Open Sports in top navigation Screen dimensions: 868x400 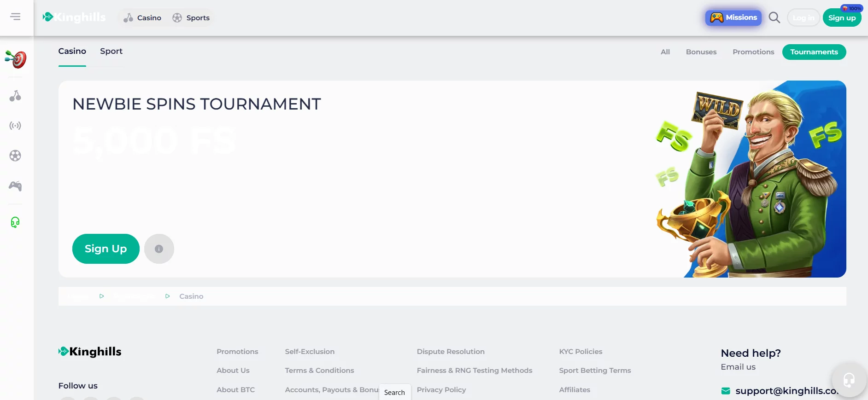191,18
